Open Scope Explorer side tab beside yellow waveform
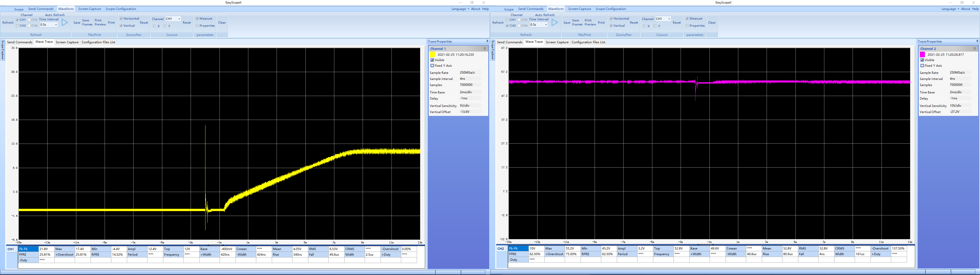980x275 pixels. pyautogui.click(x=2, y=50)
